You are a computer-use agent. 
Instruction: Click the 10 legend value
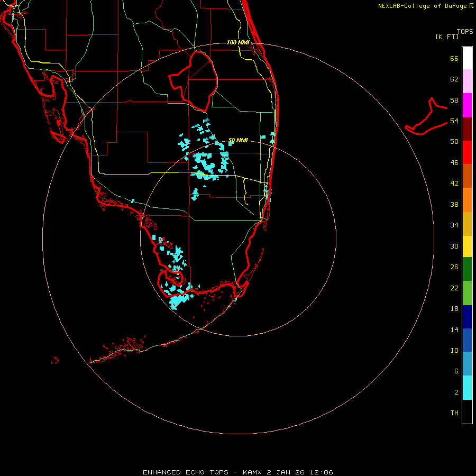click(x=454, y=350)
